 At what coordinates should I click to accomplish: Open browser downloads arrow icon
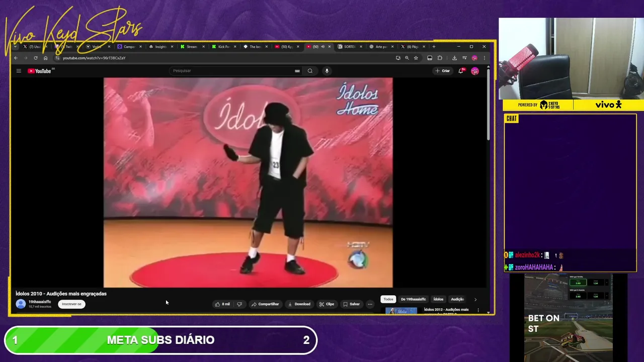click(454, 58)
